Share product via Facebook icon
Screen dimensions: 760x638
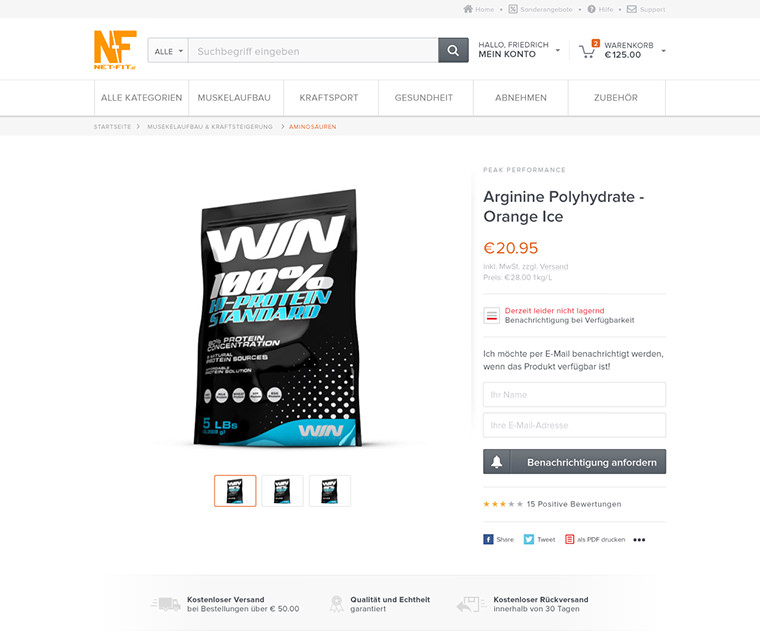coord(488,540)
